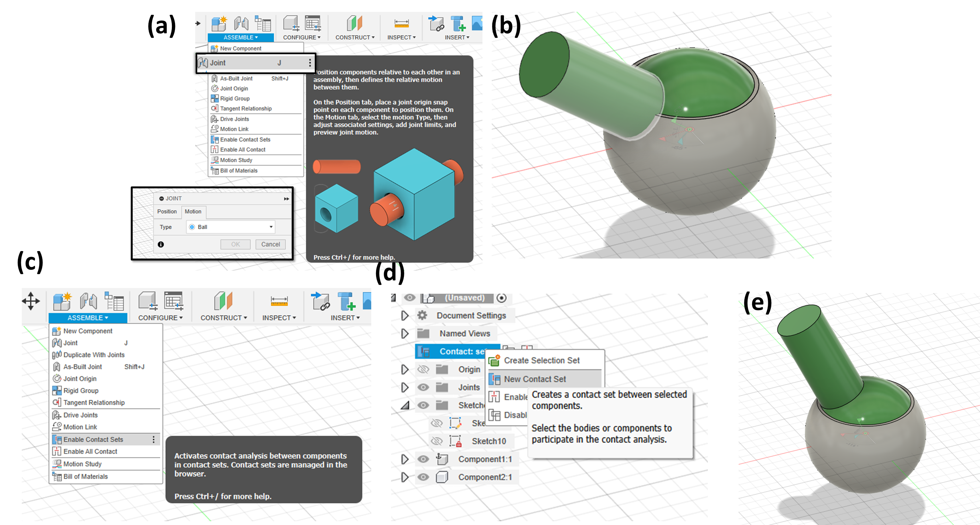
Task: Click three-dot icon on Enable Contact Sets row
Action: click(x=154, y=439)
